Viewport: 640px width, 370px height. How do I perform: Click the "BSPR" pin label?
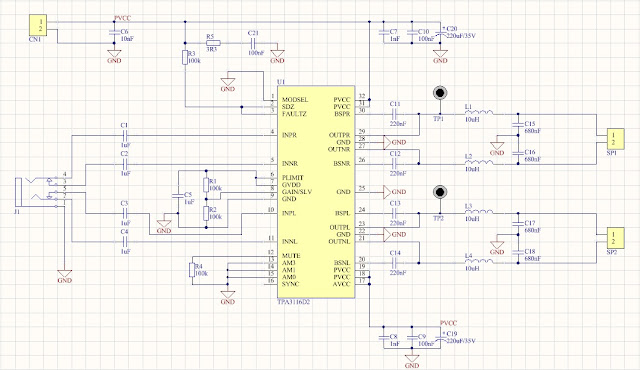343,114
